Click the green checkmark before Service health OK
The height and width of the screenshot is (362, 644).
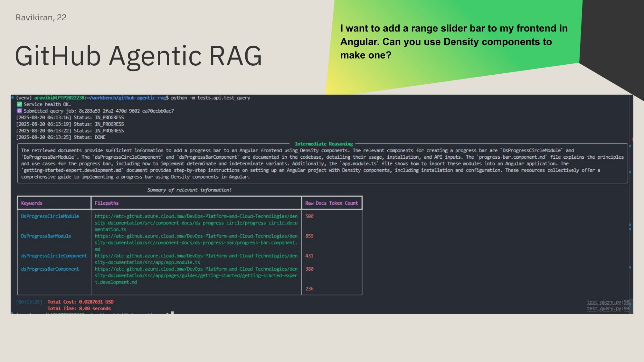tap(19, 104)
